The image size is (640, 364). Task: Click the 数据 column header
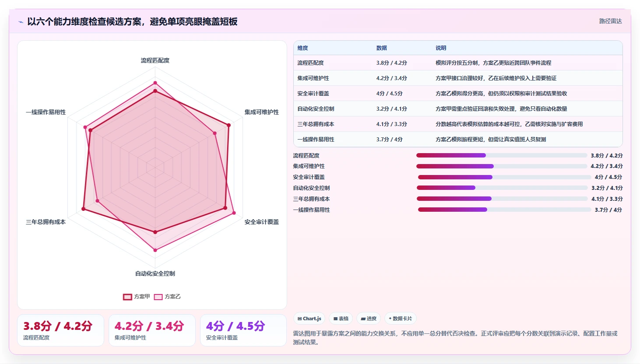382,48
